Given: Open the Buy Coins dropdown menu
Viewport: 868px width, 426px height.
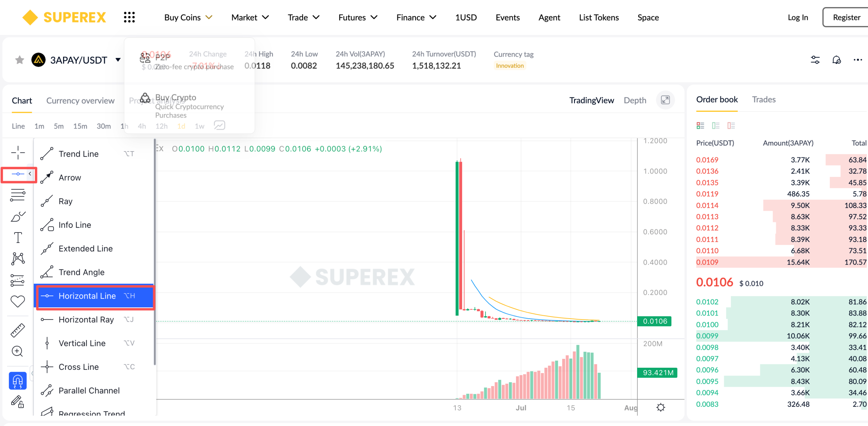Looking at the screenshot, I should pyautogui.click(x=188, y=17).
